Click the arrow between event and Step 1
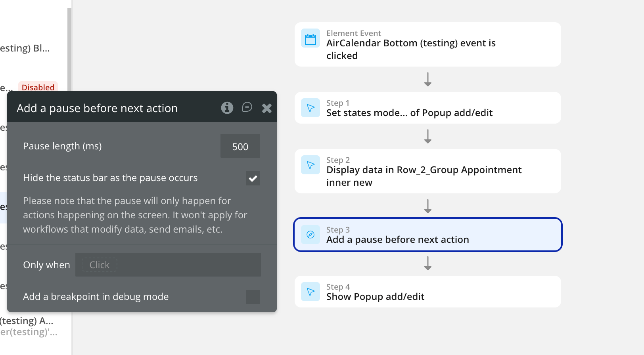The height and width of the screenshot is (355, 644). click(427, 79)
